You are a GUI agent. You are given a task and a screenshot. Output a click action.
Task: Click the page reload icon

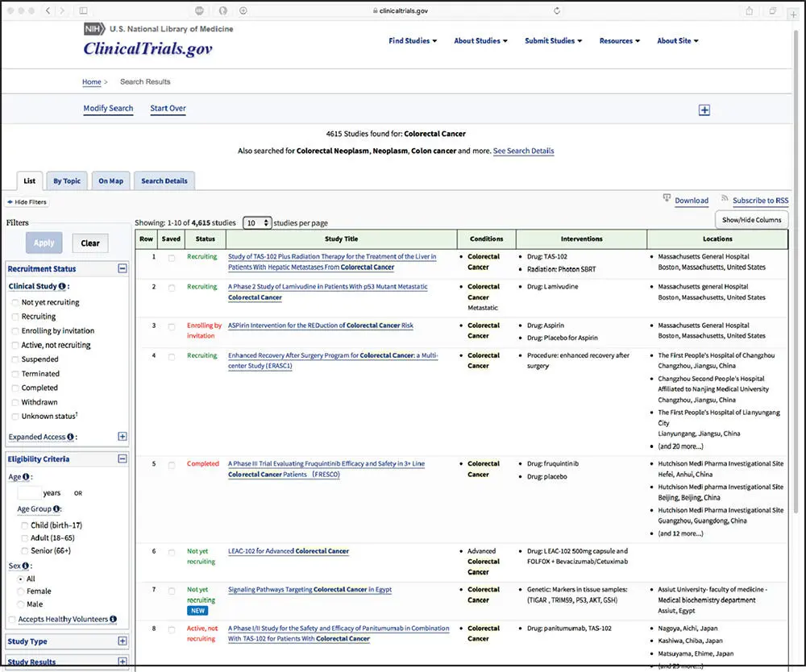tap(557, 10)
